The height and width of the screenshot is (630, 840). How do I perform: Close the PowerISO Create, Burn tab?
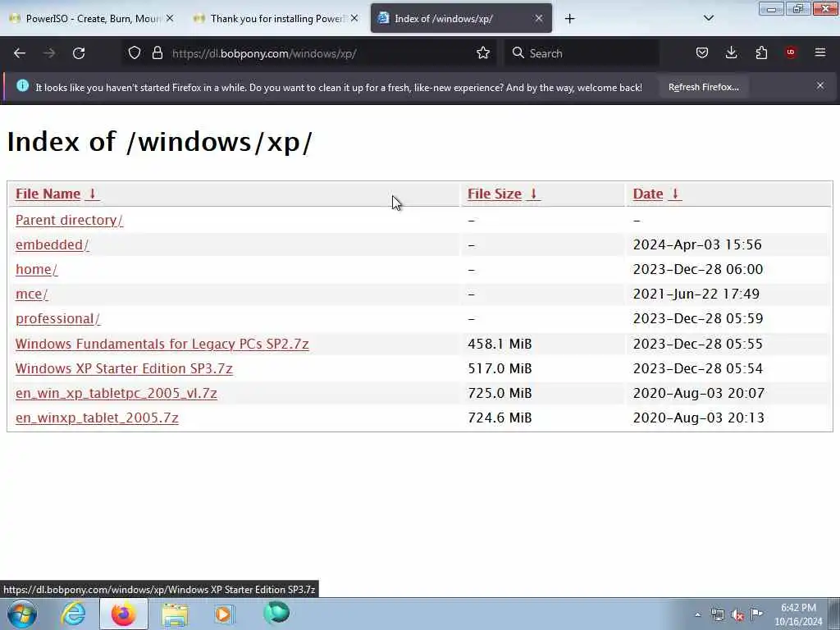[170, 18]
